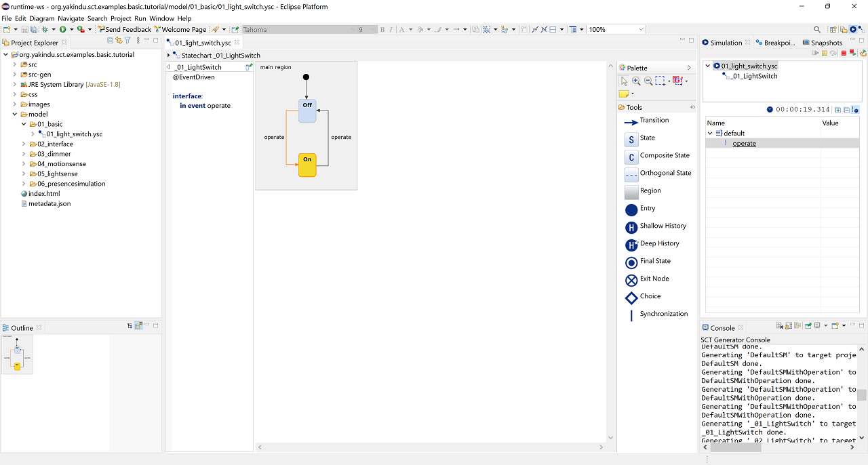Image resolution: width=868 pixels, height=465 pixels.
Task: Open the Window menu
Action: click(161, 18)
